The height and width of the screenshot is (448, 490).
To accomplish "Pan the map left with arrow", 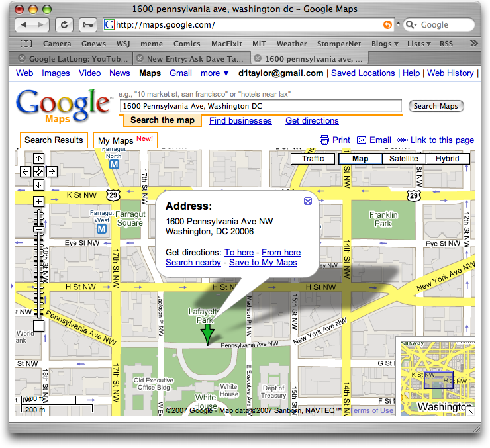I will click(x=25, y=171).
